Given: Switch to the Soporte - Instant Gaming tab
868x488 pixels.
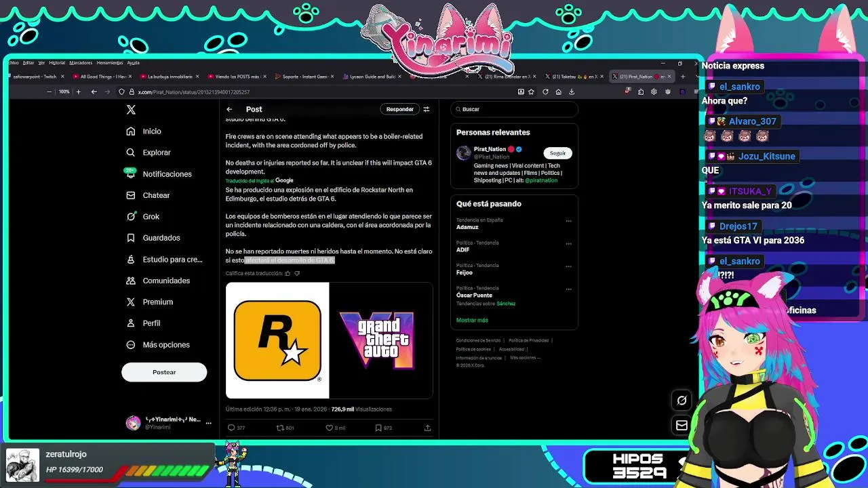Looking at the screenshot, I should coord(304,77).
